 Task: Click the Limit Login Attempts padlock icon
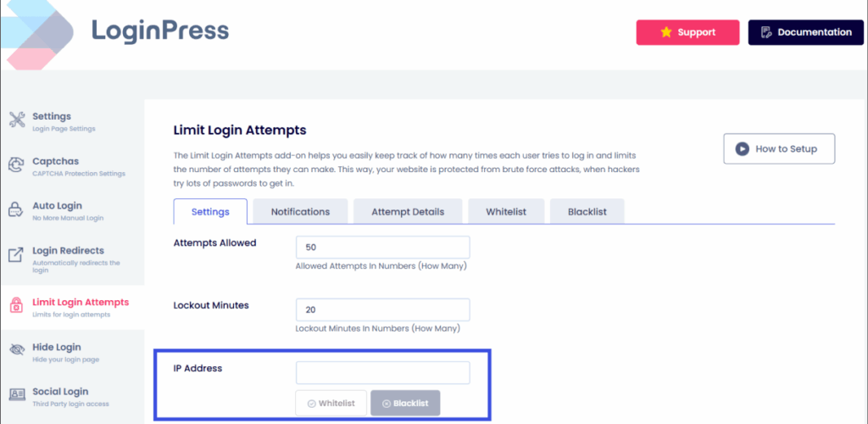click(17, 305)
